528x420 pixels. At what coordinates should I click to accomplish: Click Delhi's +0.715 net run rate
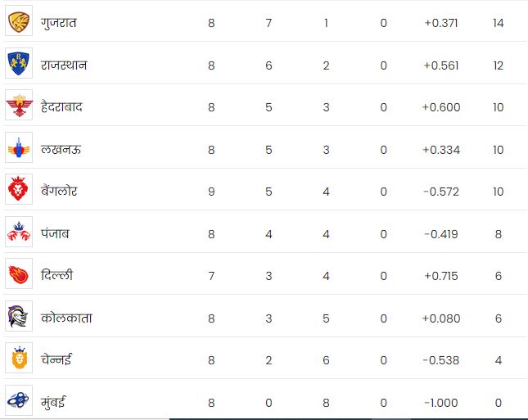(440, 276)
